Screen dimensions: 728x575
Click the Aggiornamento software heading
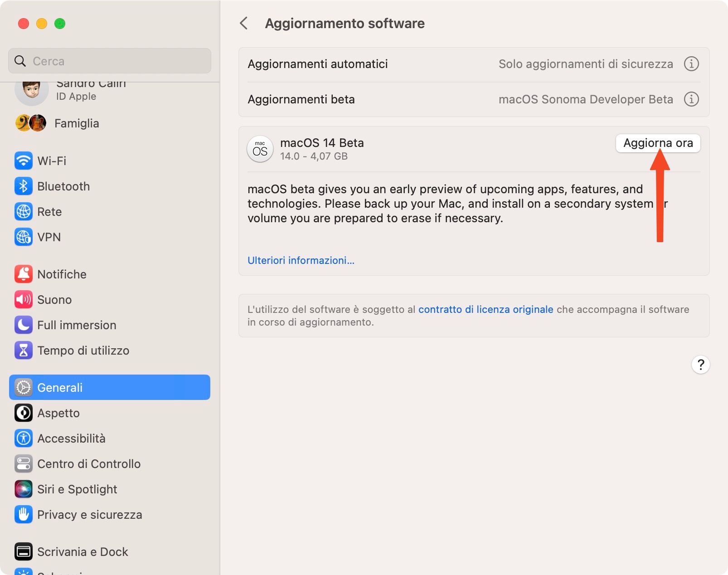click(345, 24)
